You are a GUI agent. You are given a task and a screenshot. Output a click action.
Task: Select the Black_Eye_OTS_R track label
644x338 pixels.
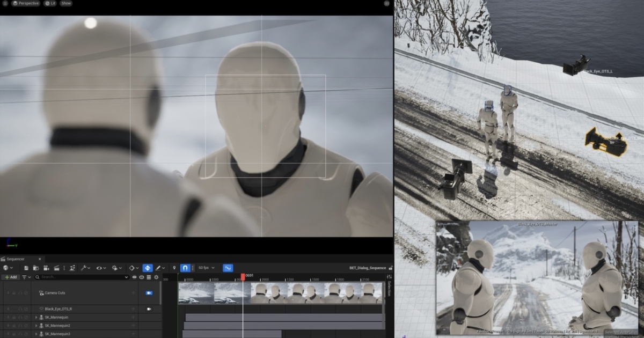click(58, 309)
